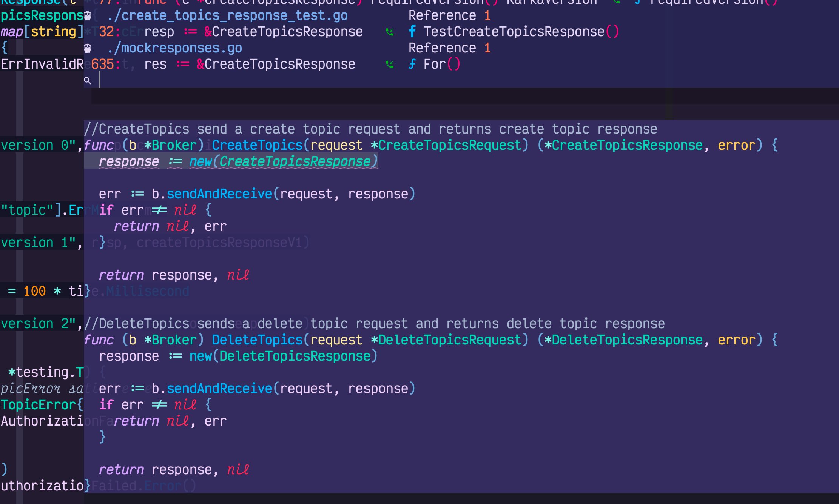Open ./mockresponses.go file entry
The height and width of the screenshot is (504, 839).
click(x=174, y=48)
